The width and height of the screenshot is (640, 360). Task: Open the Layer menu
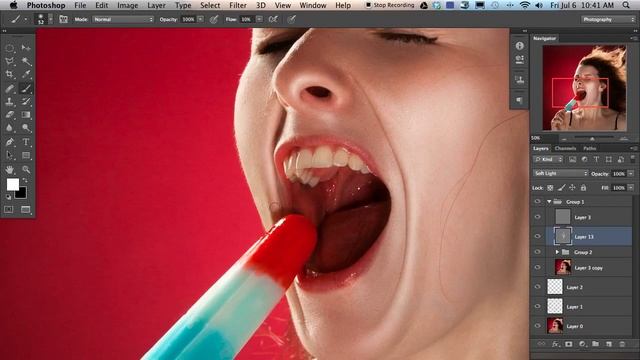tap(156, 5)
